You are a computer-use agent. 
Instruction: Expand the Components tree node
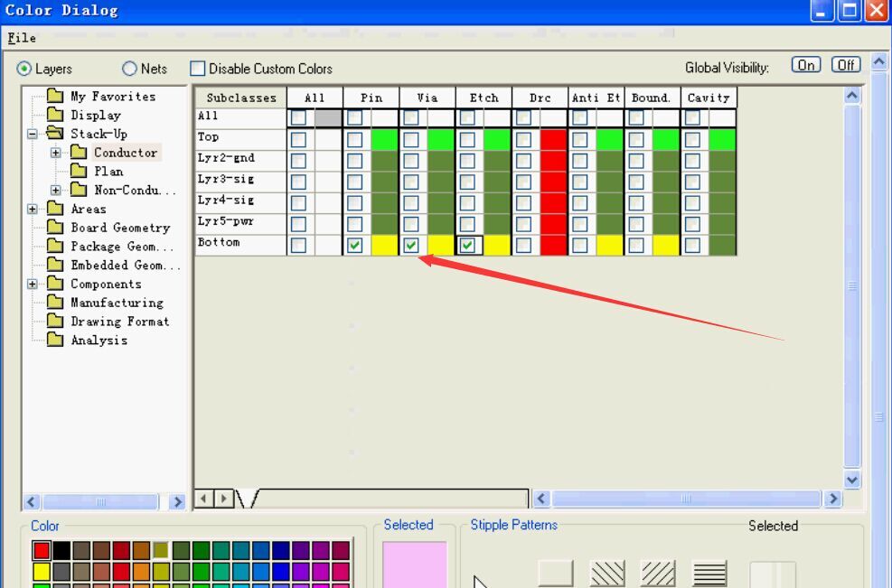pyautogui.click(x=33, y=284)
